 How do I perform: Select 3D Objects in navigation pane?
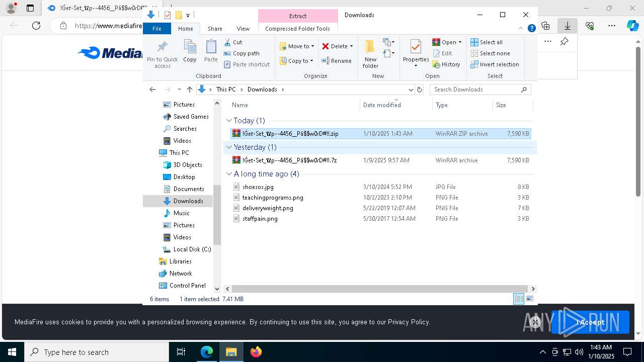(187, 165)
